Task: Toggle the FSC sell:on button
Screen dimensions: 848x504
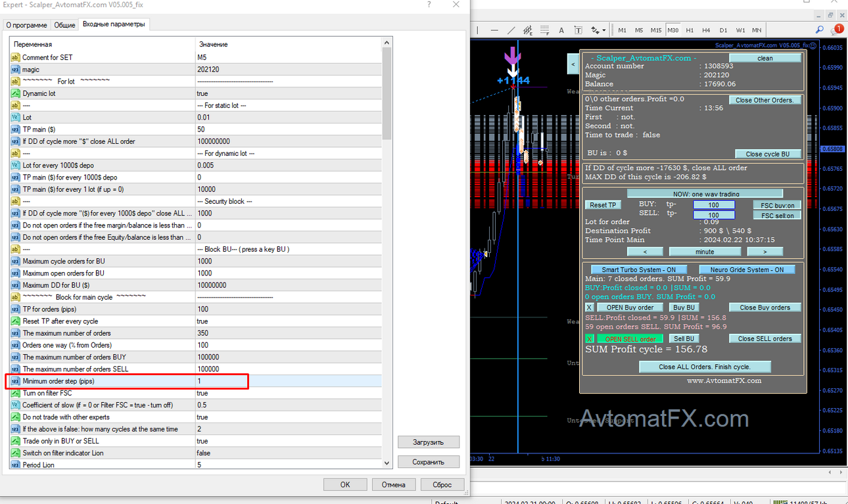Action: coord(777,216)
